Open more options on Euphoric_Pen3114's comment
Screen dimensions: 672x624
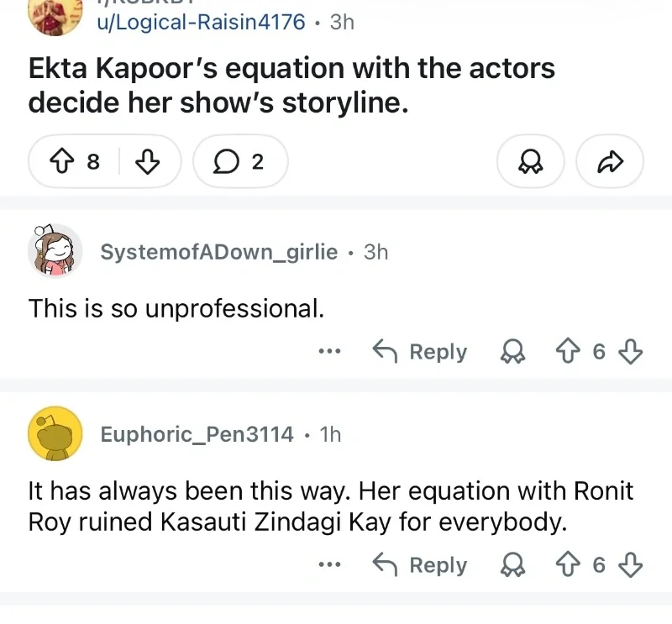click(x=330, y=564)
